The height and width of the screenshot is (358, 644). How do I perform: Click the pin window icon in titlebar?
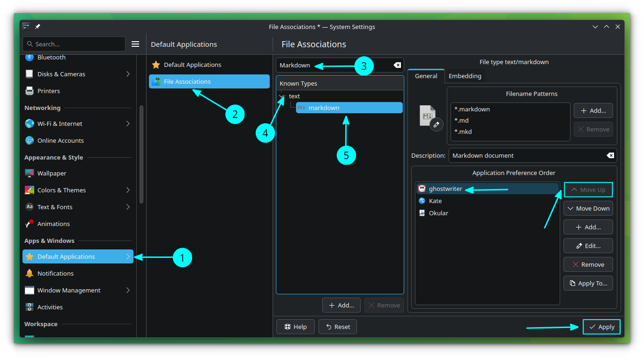coord(37,27)
